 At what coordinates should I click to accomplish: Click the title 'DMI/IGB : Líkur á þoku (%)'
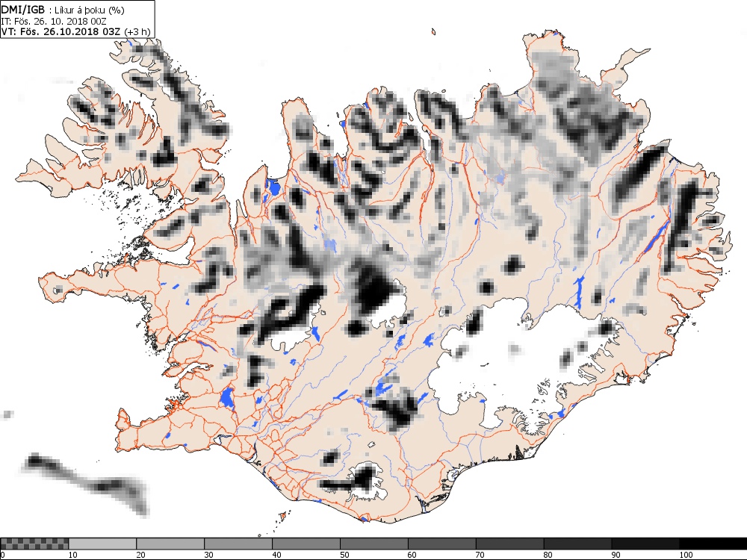(63, 9)
